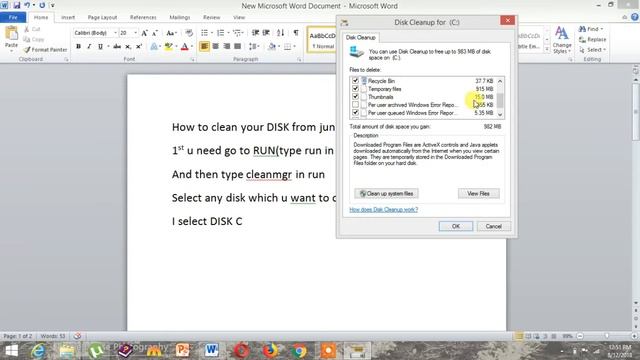The image size is (640, 360).
Task: Select the Normal style thumbnail
Action: pyautogui.click(x=322, y=40)
